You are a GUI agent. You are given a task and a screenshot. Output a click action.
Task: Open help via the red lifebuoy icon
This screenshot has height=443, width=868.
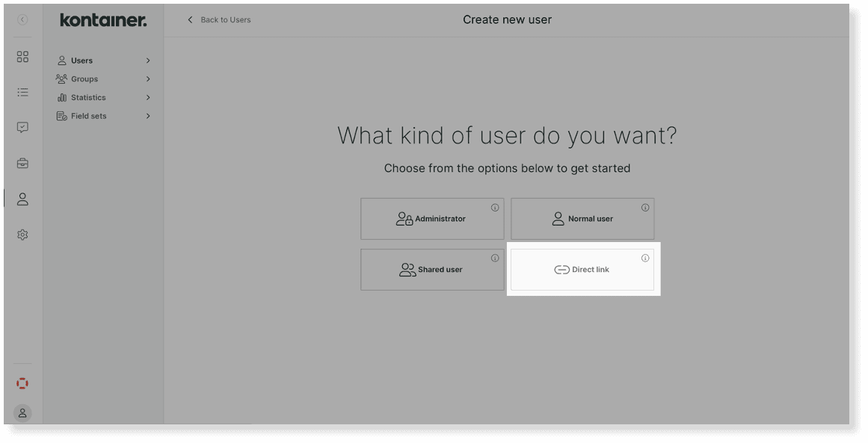[x=22, y=382]
